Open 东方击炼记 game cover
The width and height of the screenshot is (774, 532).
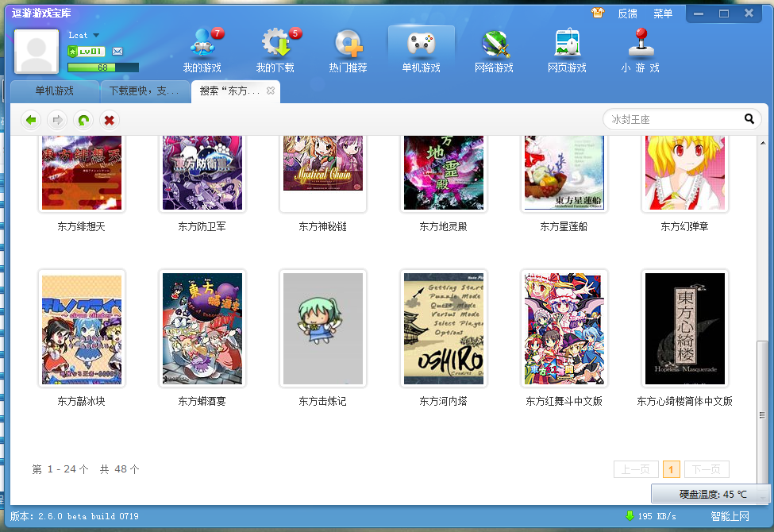323,329
